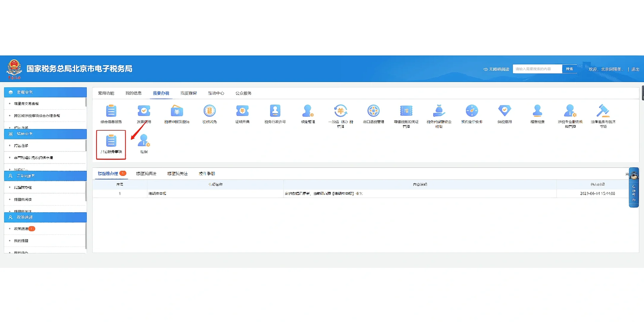Switch to 常用功能 tab
Screen dimensions: 644x322
(106, 93)
